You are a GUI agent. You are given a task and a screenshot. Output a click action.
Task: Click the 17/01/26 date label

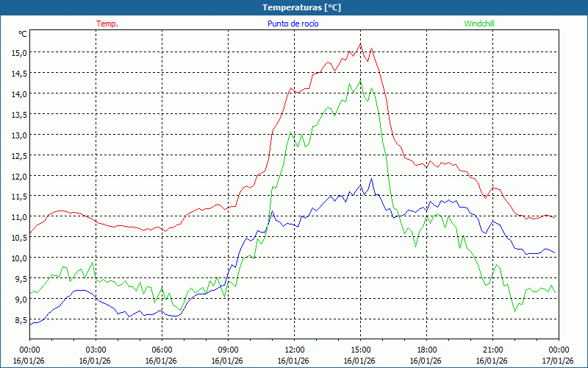(558, 361)
